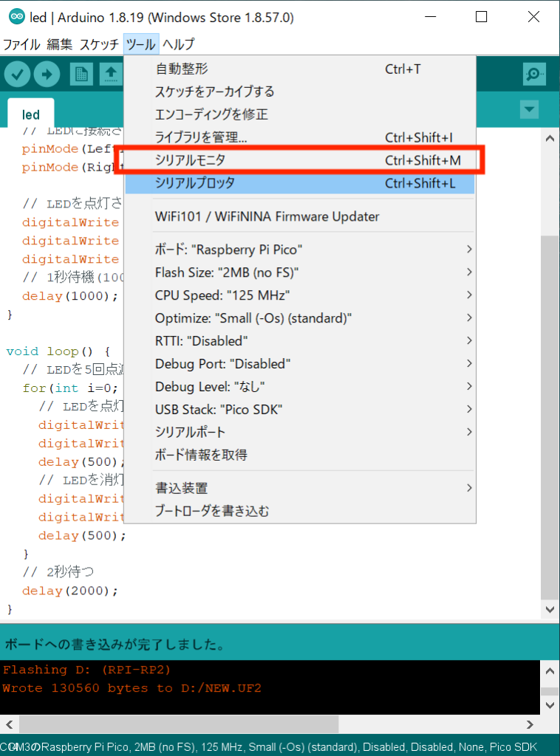This screenshot has height=756, width=560.
Task: Click the Open sketch up-arrow icon
Action: (x=111, y=75)
